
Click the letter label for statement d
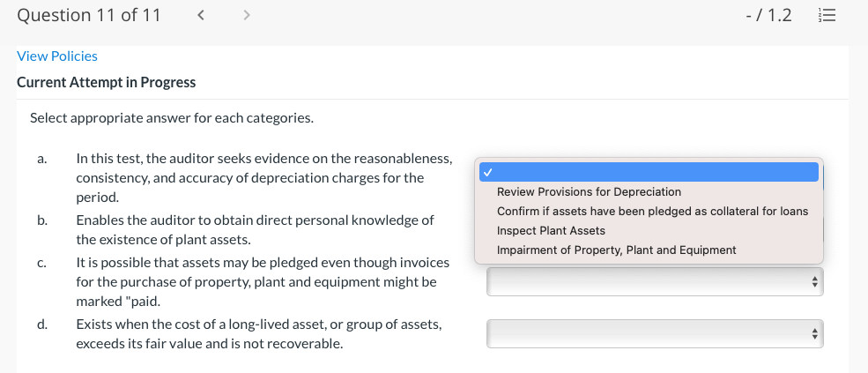pos(42,325)
